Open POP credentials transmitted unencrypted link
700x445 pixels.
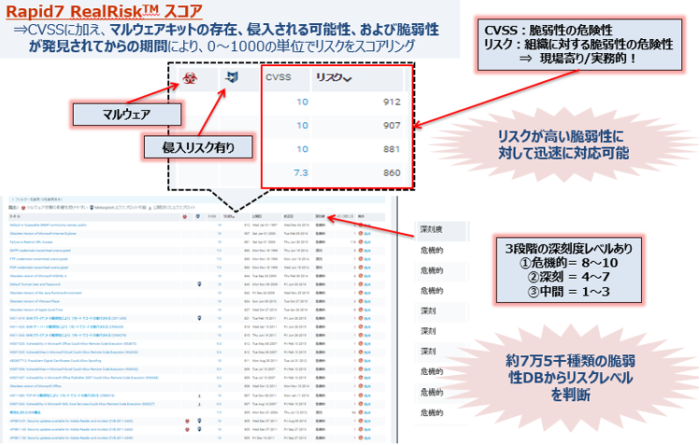(39, 267)
